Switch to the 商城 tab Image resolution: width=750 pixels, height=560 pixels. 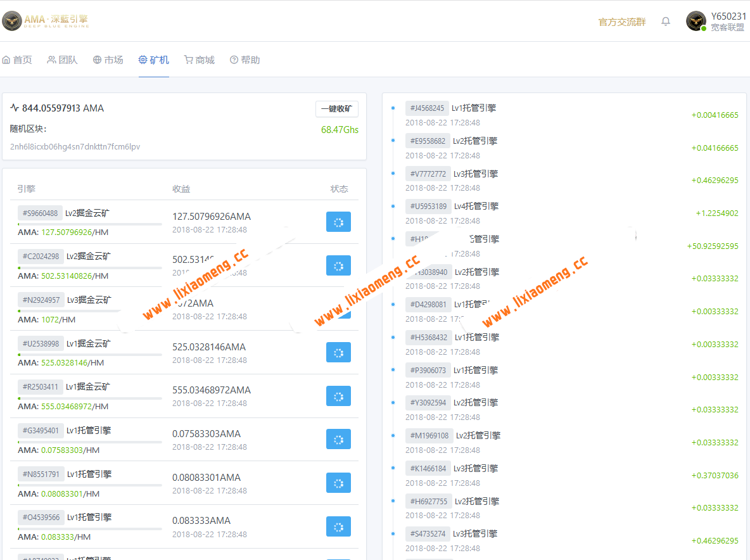coord(199,59)
